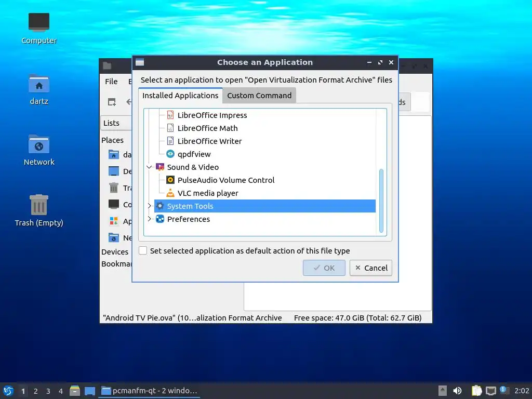The image size is (532, 399).
Task: Select LibreOffice Math entry
Action: [207, 128]
